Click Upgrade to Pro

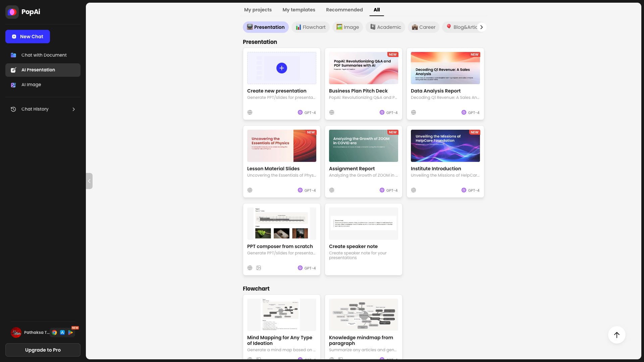(x=43, y=350)
